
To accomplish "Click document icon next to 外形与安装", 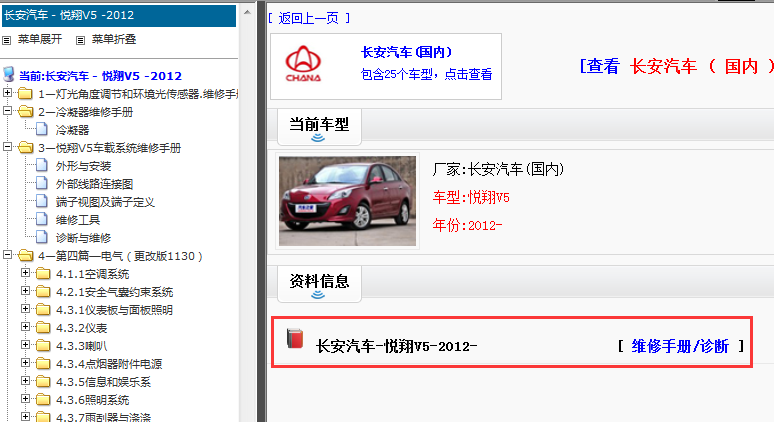I will tap(42, 165).
